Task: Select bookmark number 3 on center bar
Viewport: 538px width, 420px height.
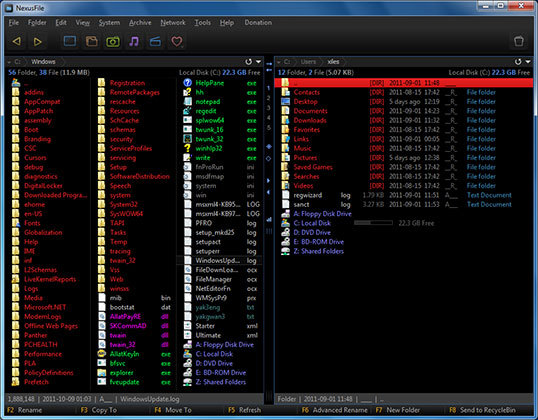Action: coord(269,108)
